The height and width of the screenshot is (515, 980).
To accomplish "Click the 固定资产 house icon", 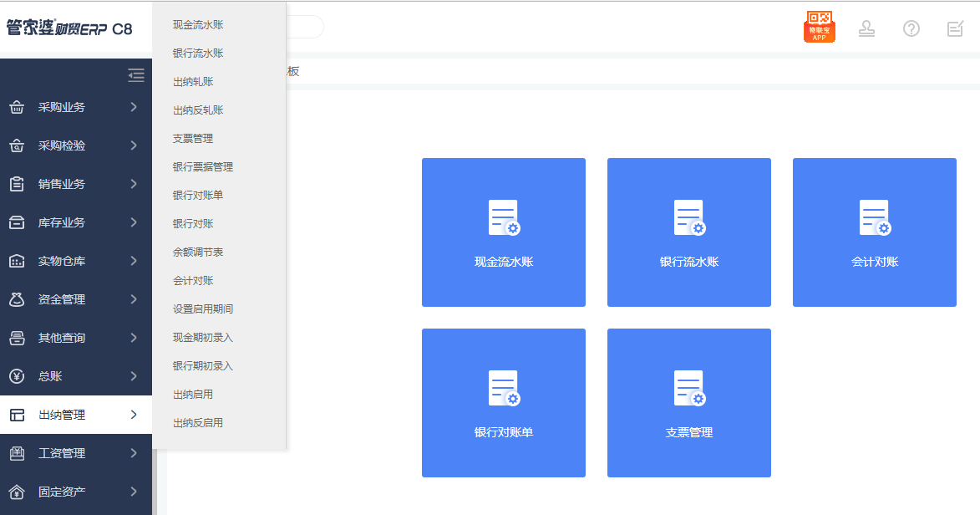I will (17, 492).
